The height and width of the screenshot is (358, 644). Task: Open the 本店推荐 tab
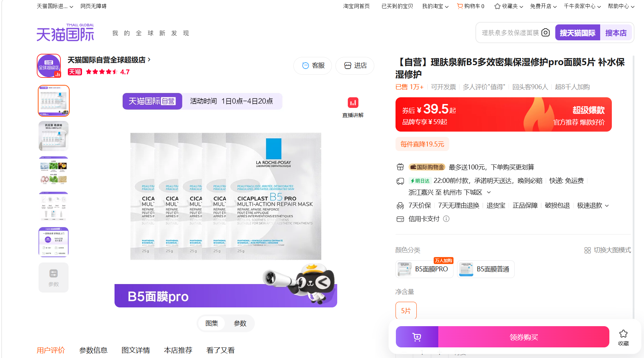178,350
